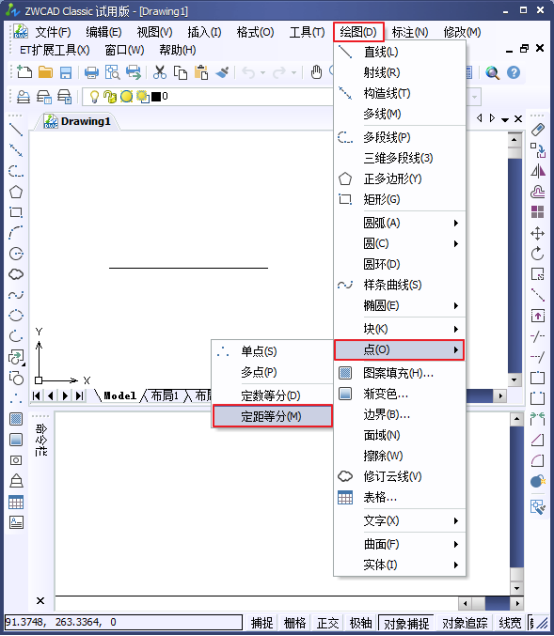554x636 pixels.
Task: Click the black layer color swatch
Action: (156, 97)
